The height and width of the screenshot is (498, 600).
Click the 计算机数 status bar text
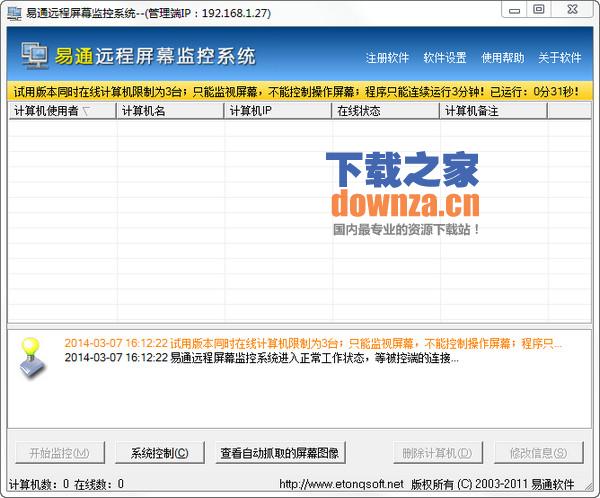point(39,484)
